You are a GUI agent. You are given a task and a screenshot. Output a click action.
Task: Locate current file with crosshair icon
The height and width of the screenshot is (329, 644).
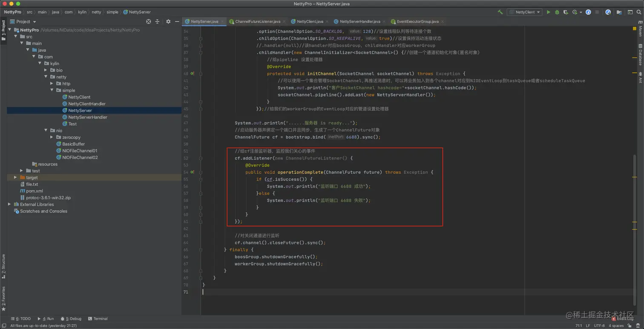coord(149,21)
